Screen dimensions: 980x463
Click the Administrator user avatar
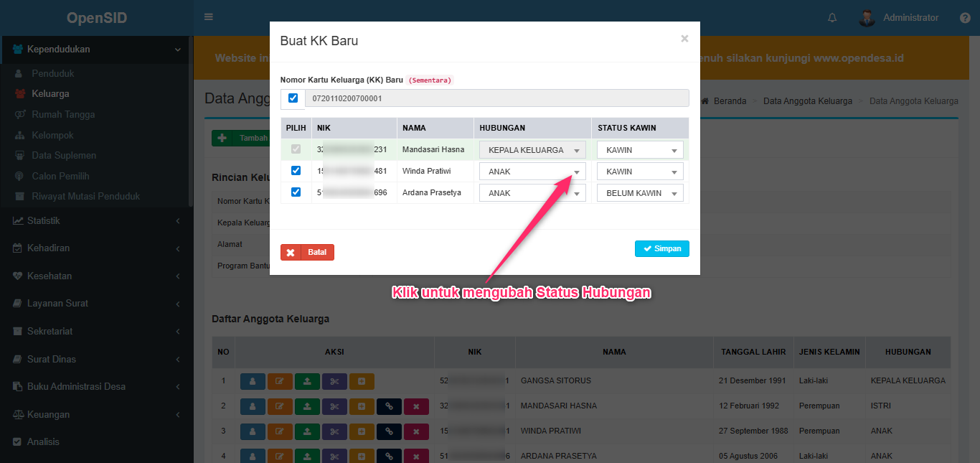pyautogui.click(x=867, y=18)
